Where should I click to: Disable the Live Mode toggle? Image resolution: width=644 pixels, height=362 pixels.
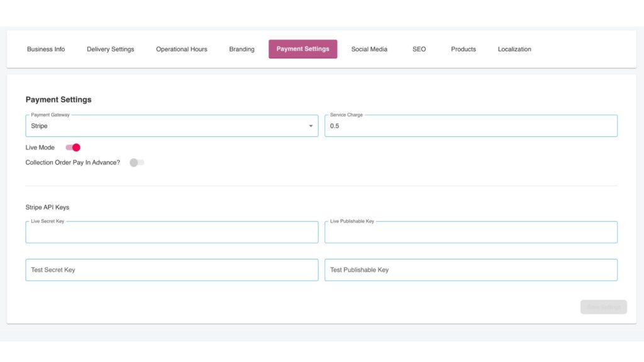[73, 148]
